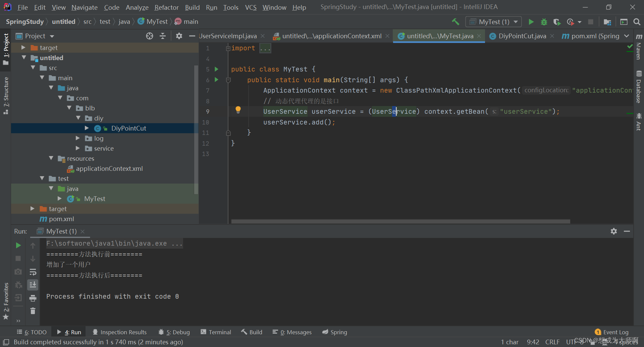Clear all Run console output with trash icon
The height and width of the screenshot is (347, 644).
(x=33, y=311)
